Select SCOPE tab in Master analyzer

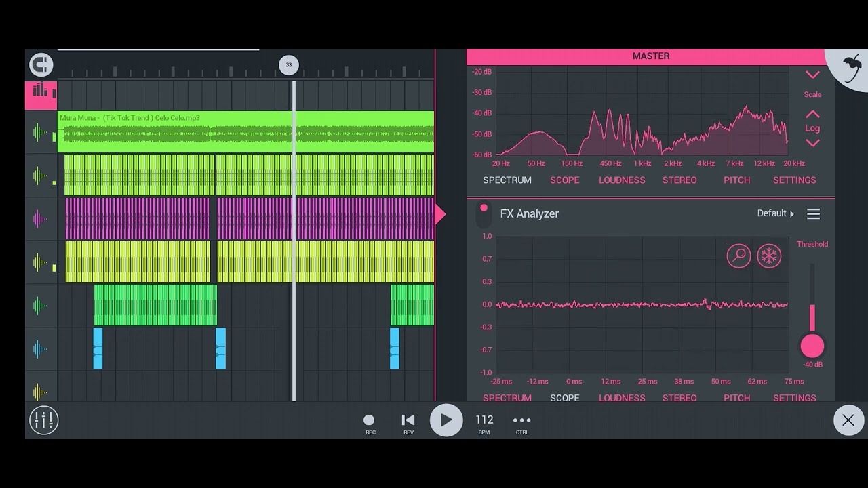565,180
